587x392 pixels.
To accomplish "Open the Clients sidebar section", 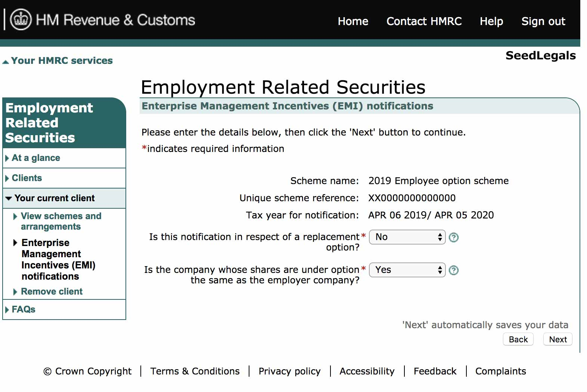I will [x=27, y=178].
